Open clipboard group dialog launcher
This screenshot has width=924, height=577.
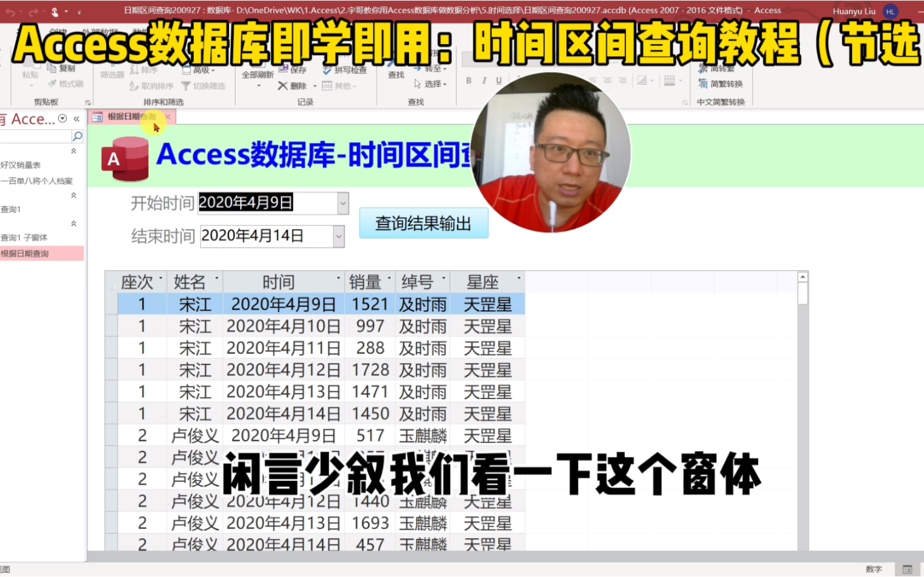pos(88,103)
